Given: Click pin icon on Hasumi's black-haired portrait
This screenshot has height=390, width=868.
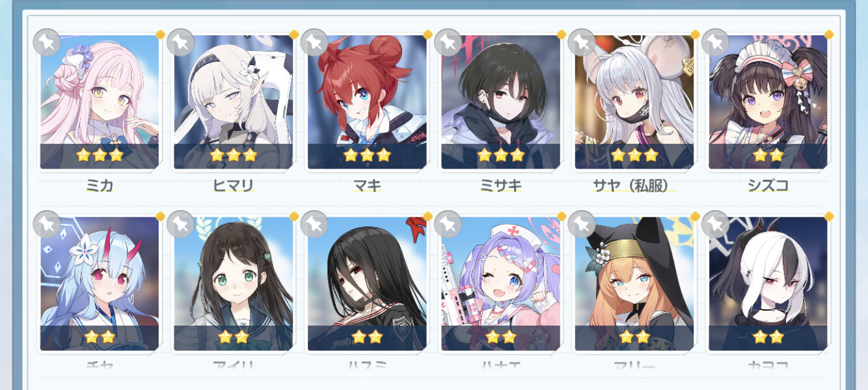Looking at the screenshot, I should tap(314, 224).
